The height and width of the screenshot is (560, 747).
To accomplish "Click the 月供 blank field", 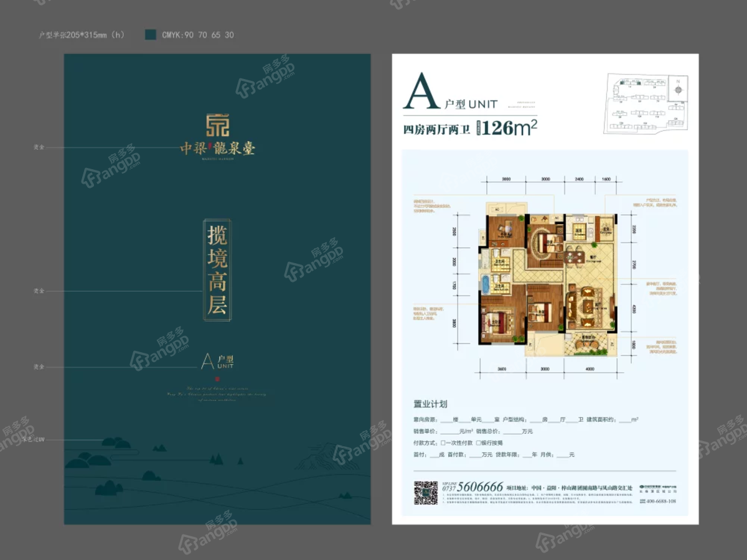I will tap(563, 455).
